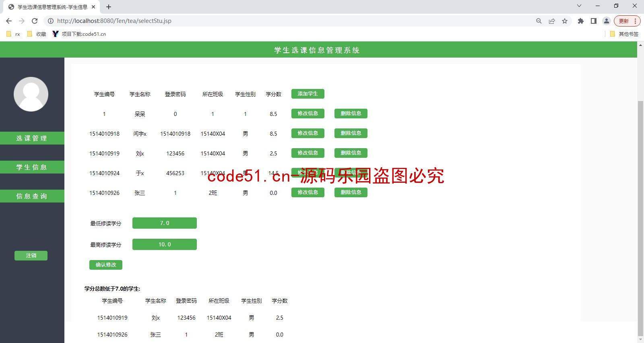
Task: Open the new tab plus button
Action: click(109, 7)
